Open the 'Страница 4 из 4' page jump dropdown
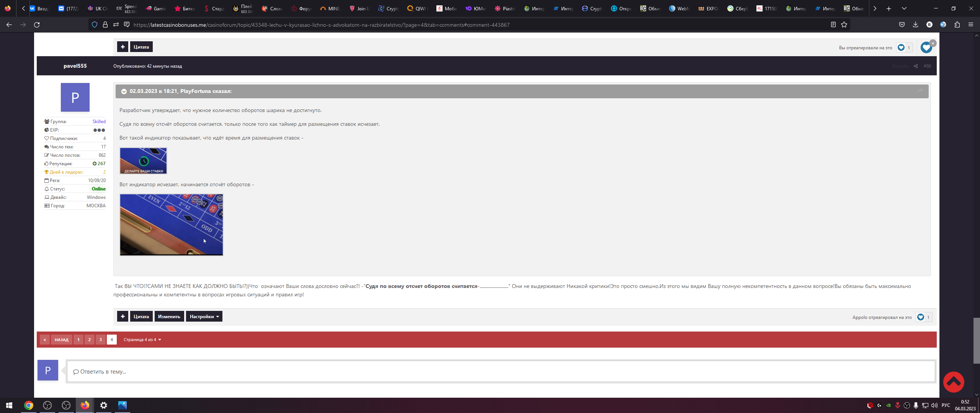980x413 pixels. tap(142, 340)
